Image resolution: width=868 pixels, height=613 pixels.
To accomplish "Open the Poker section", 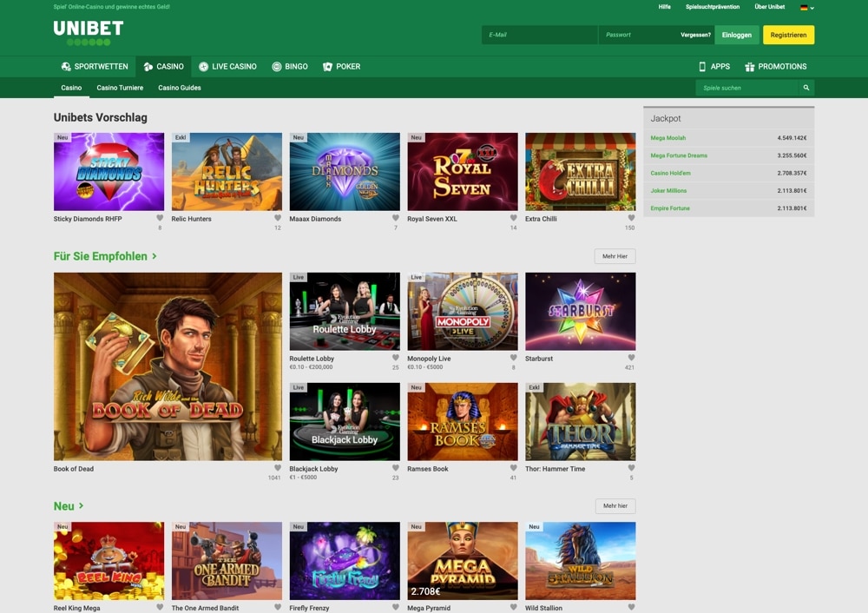I will tap(341, 67).
